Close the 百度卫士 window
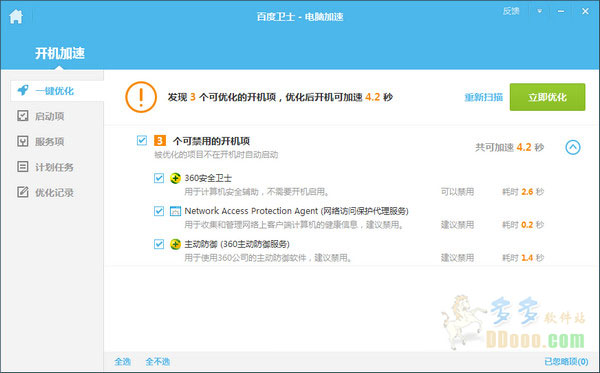The width and height of the screenshot is (600, 373). click(585, 11)
